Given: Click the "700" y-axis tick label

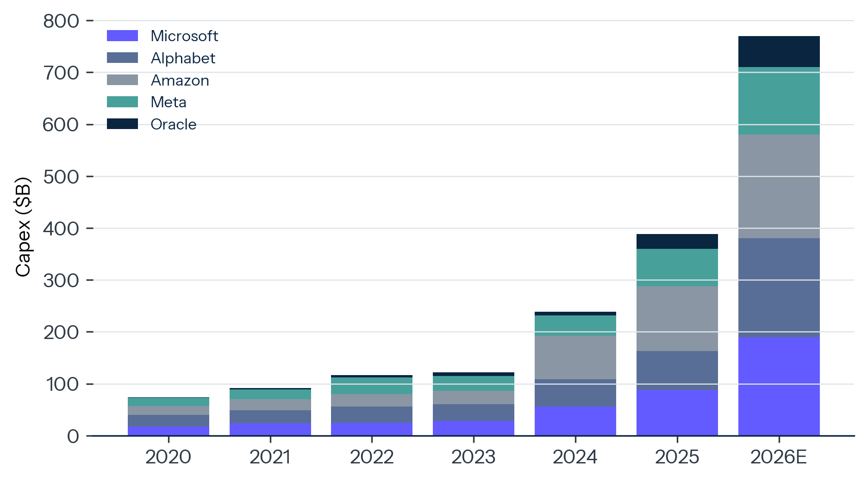Looking at the screenshot, I should (62, 73).
